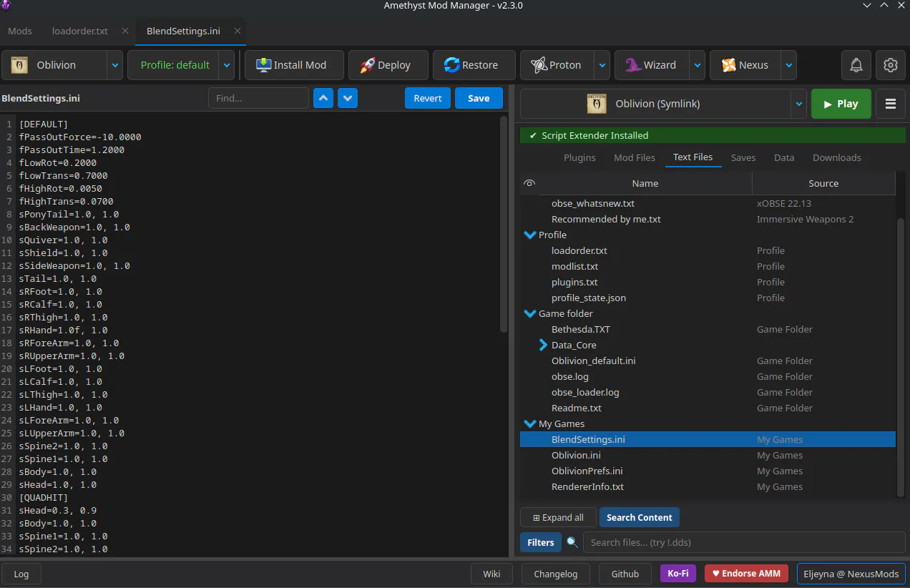The width and height of the screenshot is (910, 588).
Task: Open the notifications bell
Action: [x=856, y=65]
